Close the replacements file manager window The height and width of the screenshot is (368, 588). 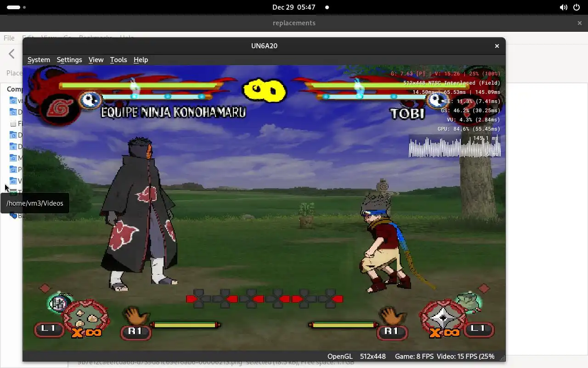pos(579,23)
